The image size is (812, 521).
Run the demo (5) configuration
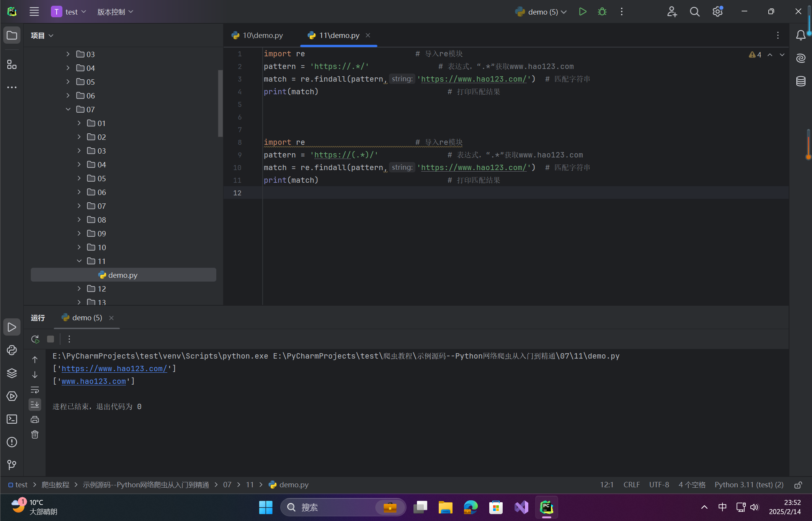582,12
